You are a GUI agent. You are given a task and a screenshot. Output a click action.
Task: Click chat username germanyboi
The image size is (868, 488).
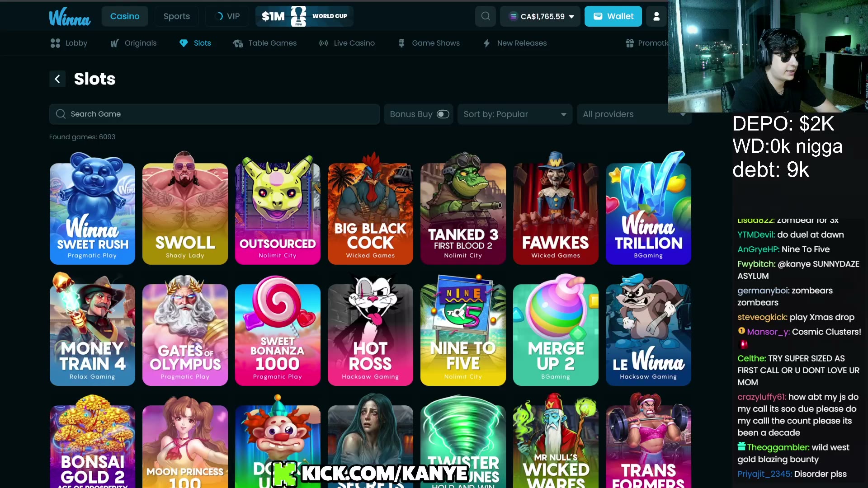[763, 291]
